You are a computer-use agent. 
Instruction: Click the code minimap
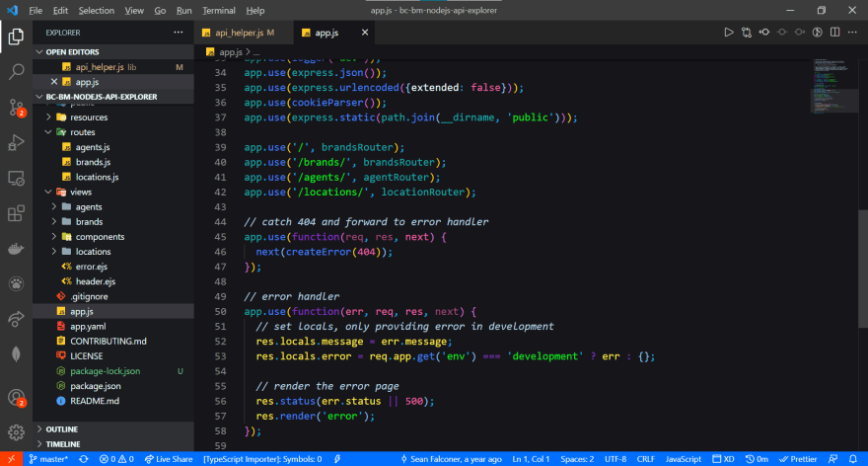click(834, 86)
